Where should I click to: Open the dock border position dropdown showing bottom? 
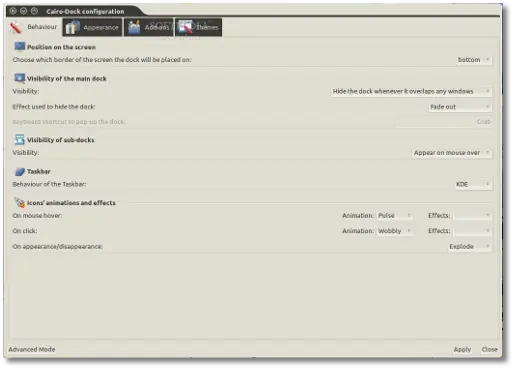coord(474,60)
